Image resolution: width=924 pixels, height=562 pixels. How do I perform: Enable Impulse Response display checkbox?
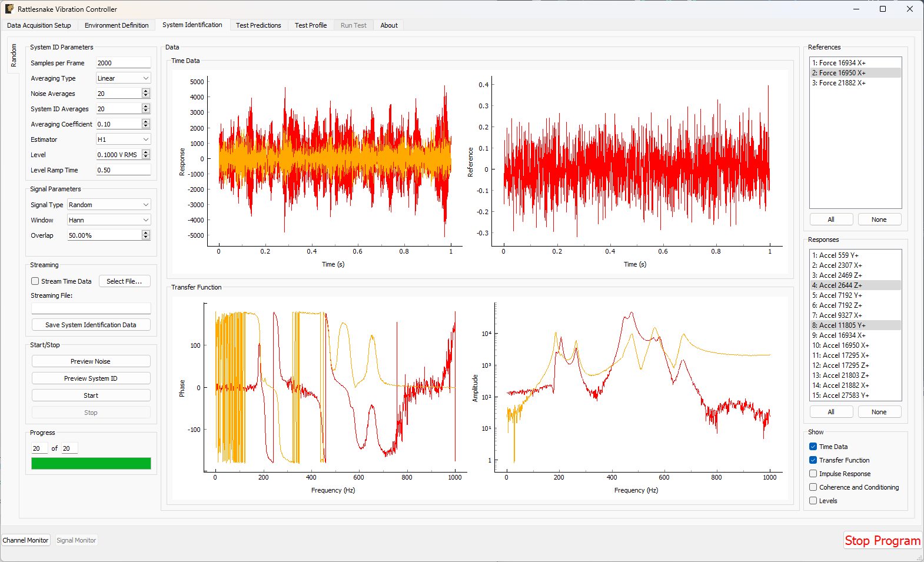coord(813,474)
